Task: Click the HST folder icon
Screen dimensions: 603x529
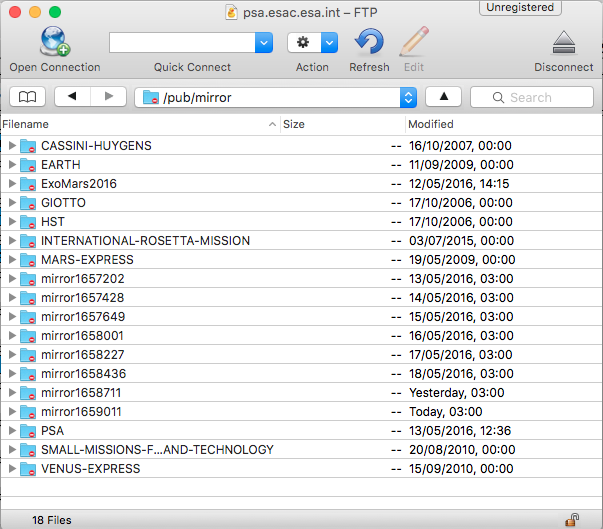Action: tap(28, 222)
